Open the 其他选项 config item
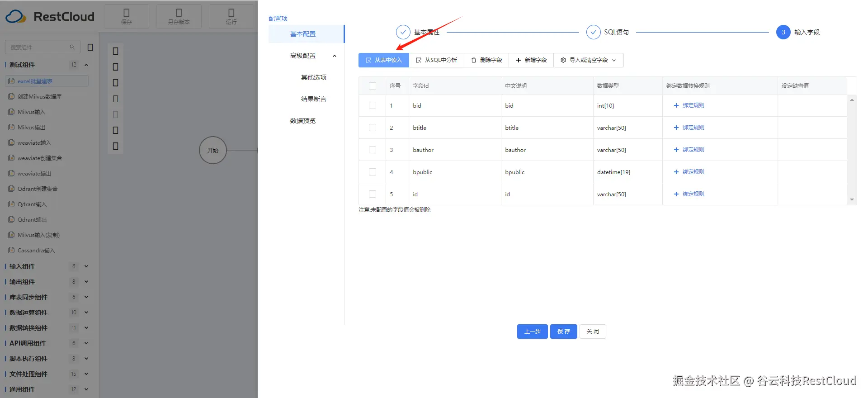The image size is (868, 398). pyautogui.click(x=314, y=77)
